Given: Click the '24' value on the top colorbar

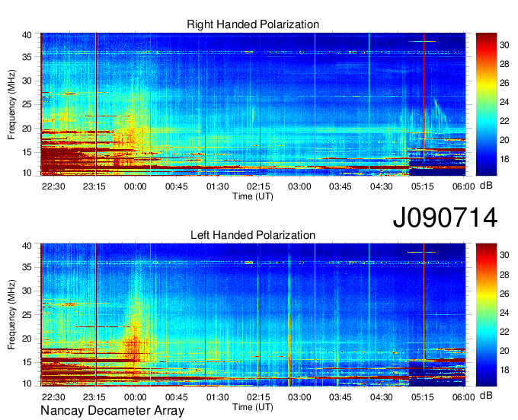Looking at the screenshot, I should coord(504,102).
